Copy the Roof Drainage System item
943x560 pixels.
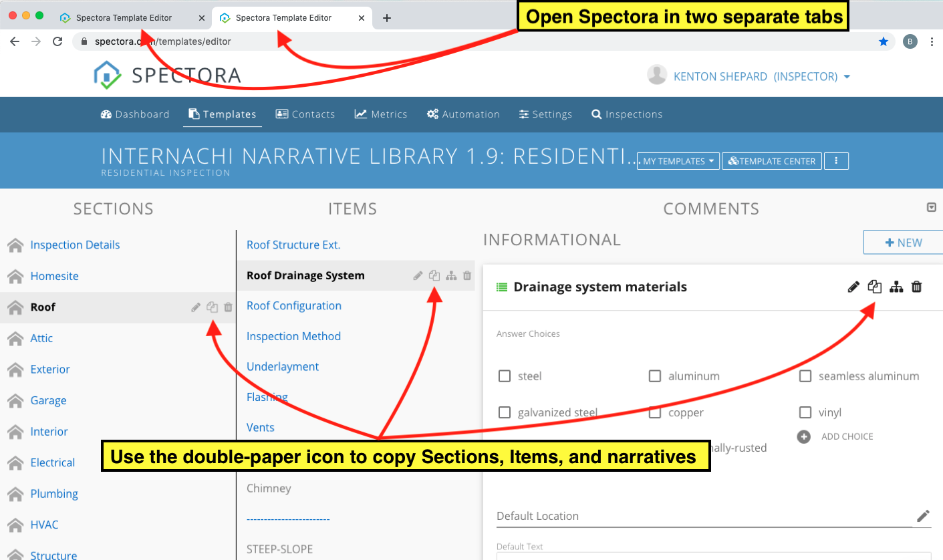point(434,275)
